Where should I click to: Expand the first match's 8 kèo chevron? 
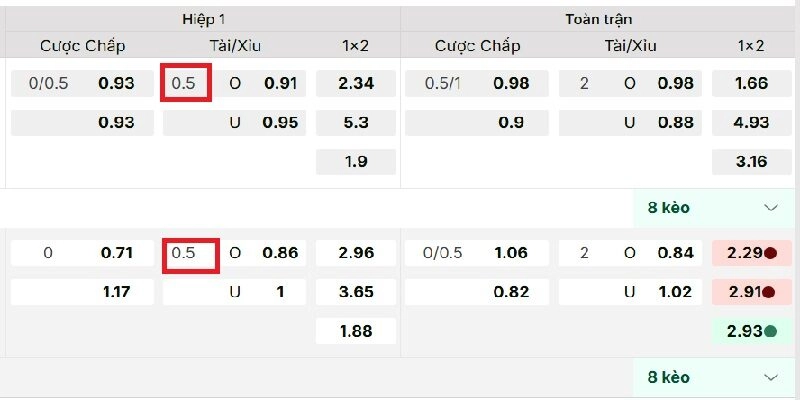pyautogui.click(x=770, y=208)
